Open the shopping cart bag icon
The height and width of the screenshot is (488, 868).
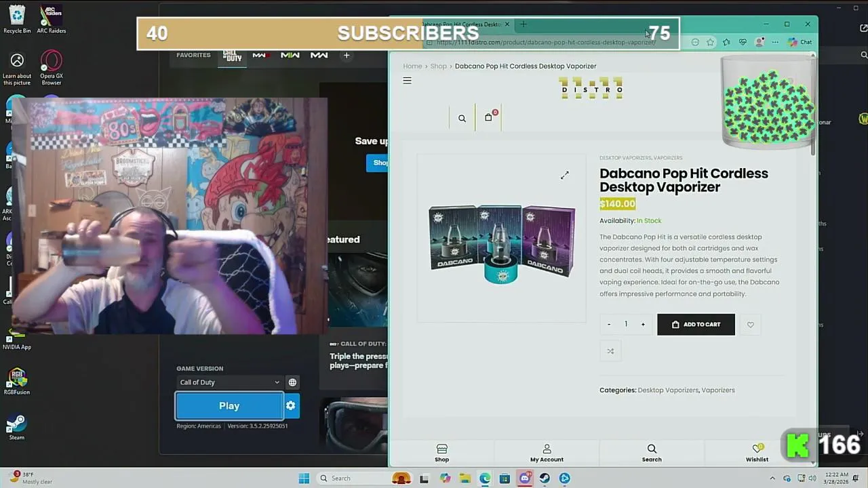[x=488, y=117]
